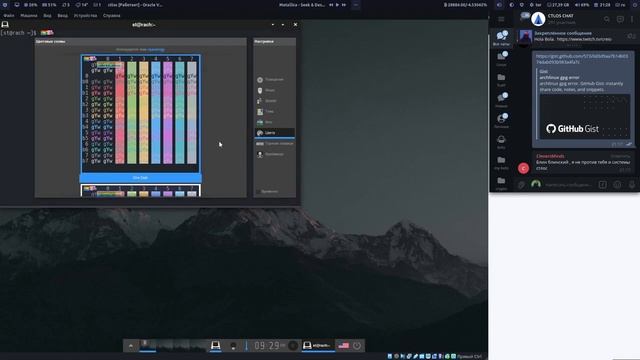The height and width of the screenshot is (360, 640).
Task: Open Telegram hamburger menu
Action: coord(501,19)
